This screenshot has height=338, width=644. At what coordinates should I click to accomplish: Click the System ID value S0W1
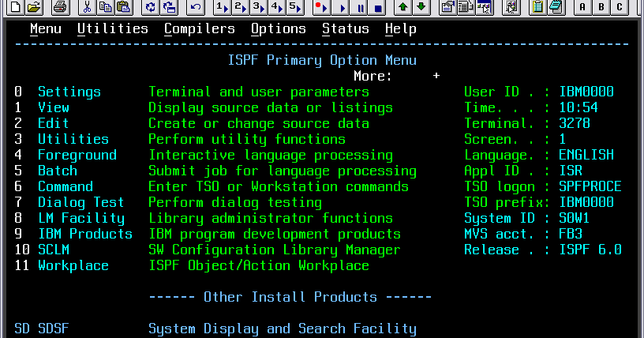click(x=575, y=218)
